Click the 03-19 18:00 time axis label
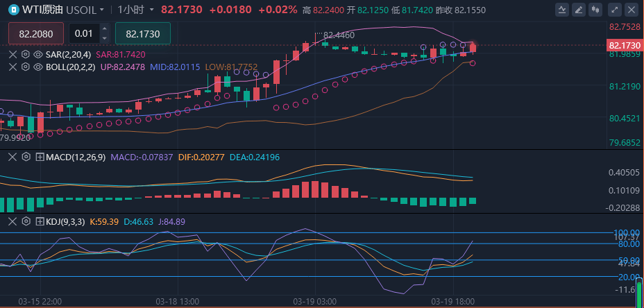The image size is (644, 308). [452, 302]
